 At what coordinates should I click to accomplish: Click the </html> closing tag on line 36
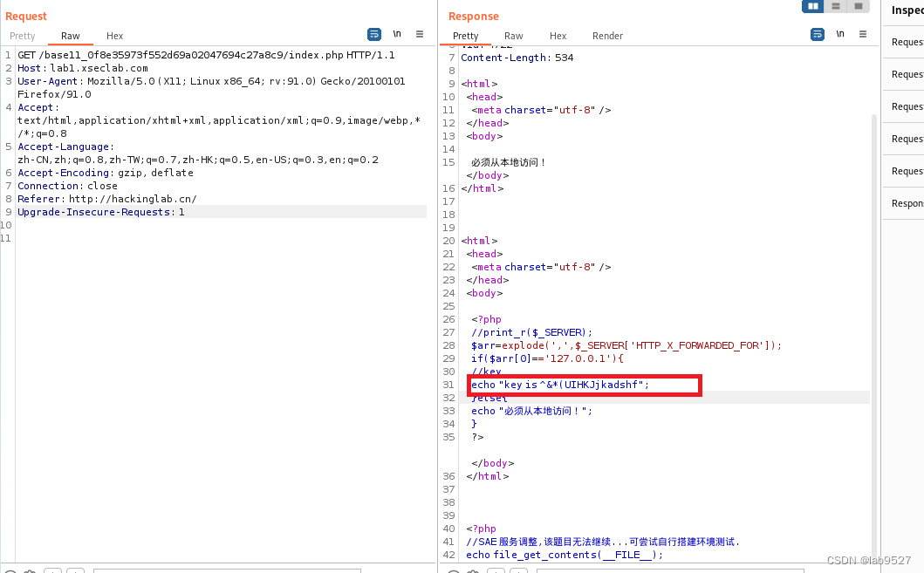488,476
